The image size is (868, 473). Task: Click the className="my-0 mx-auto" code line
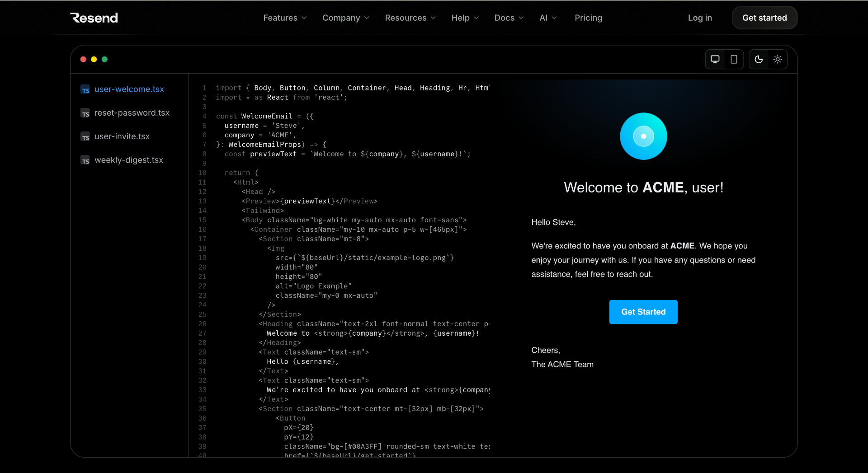[x=326, y=296]
